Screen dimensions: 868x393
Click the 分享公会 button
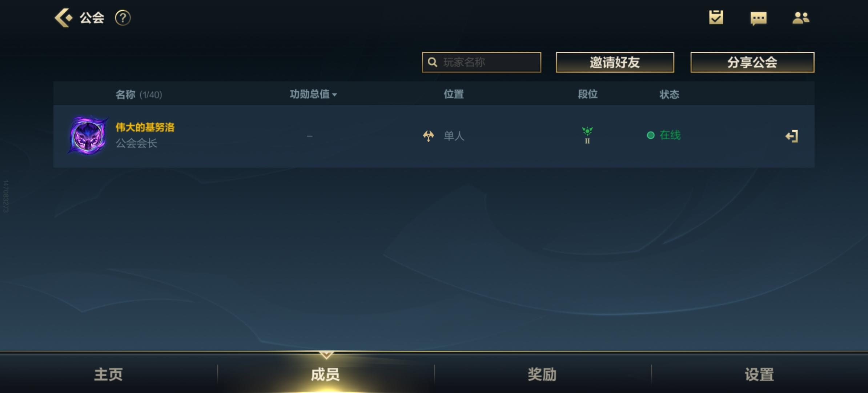pyautogui.click(x=752, y=62)
